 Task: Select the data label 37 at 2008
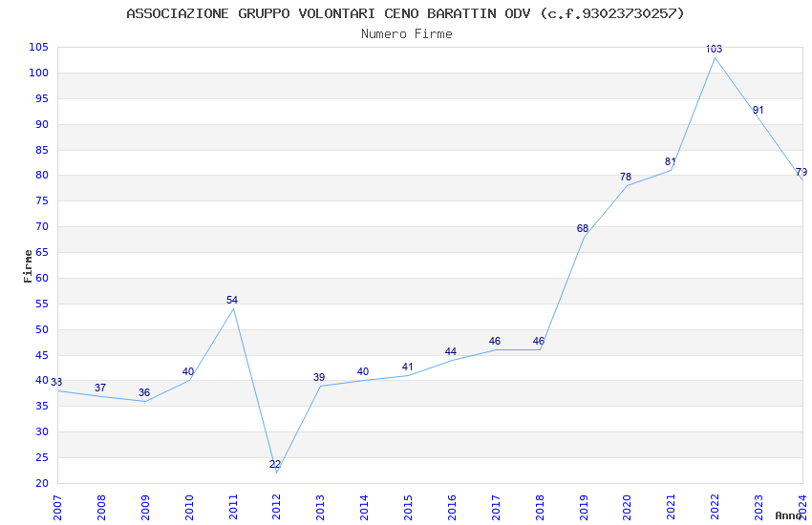(100, 388)
